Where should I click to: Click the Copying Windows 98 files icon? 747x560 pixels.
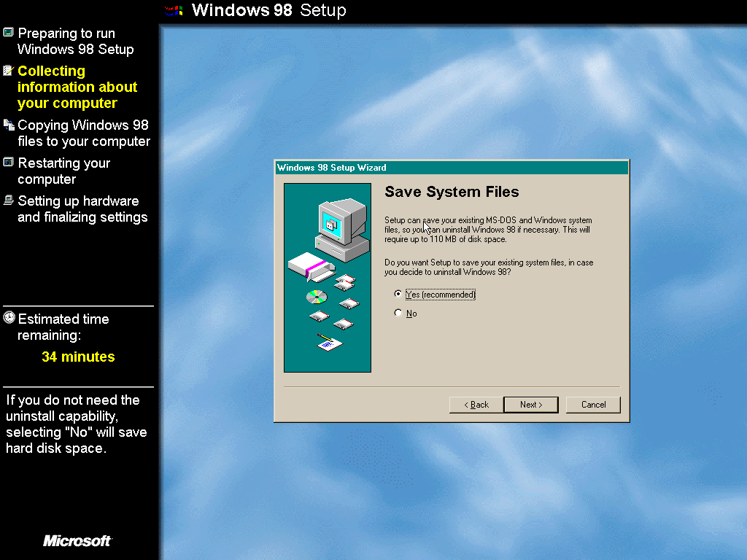coord(9,125)
